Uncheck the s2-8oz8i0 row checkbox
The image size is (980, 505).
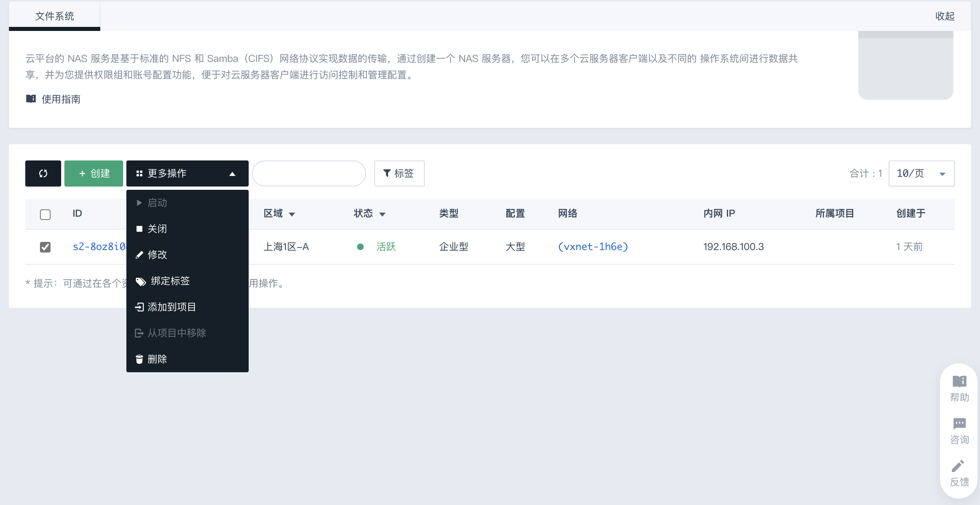[45, 247]
